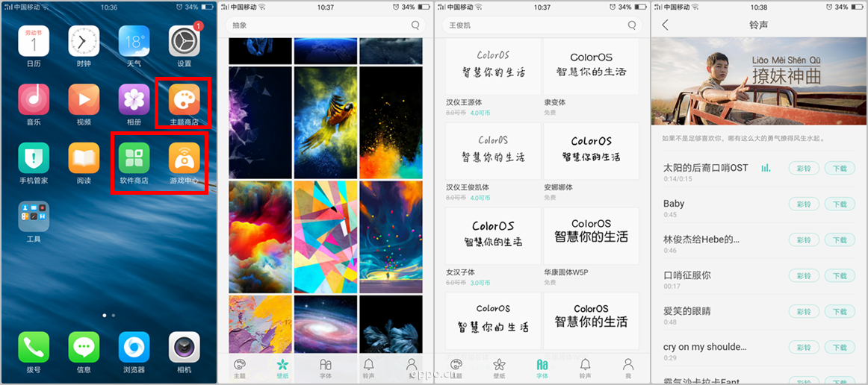This screenshot has height=385, width=868.
Task: Click 彩铃 for 林俊杰给Hebe的 ringtone
Action: tap(804, 240)
